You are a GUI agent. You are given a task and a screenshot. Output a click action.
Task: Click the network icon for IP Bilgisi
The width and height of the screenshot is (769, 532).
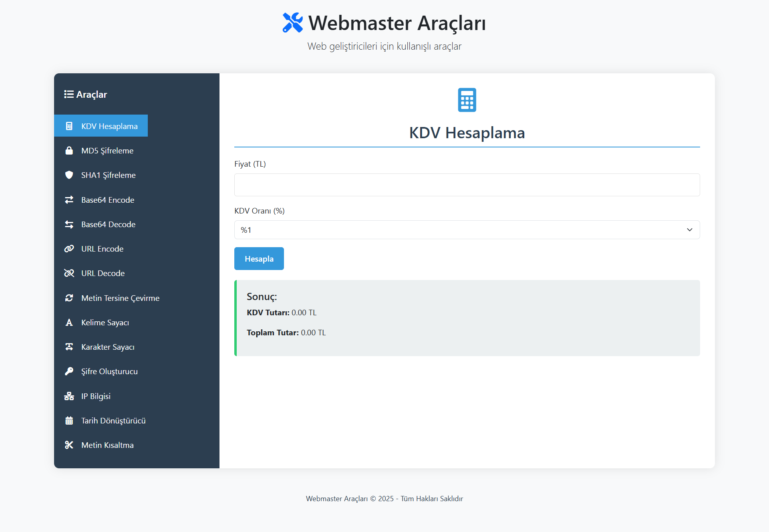tap(69, 396)
